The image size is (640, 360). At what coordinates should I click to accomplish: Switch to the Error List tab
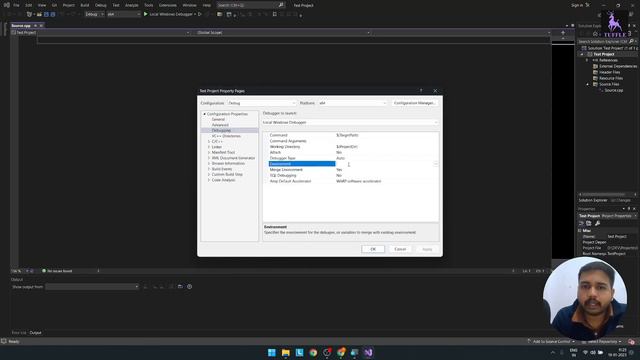click(x=19, y=333)
